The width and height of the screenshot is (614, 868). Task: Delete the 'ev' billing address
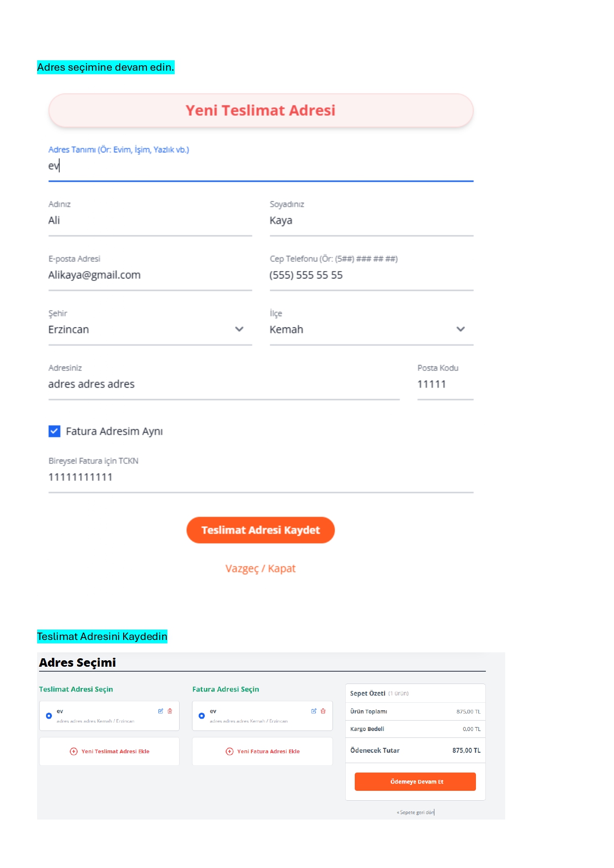click(x=323, y=711)
